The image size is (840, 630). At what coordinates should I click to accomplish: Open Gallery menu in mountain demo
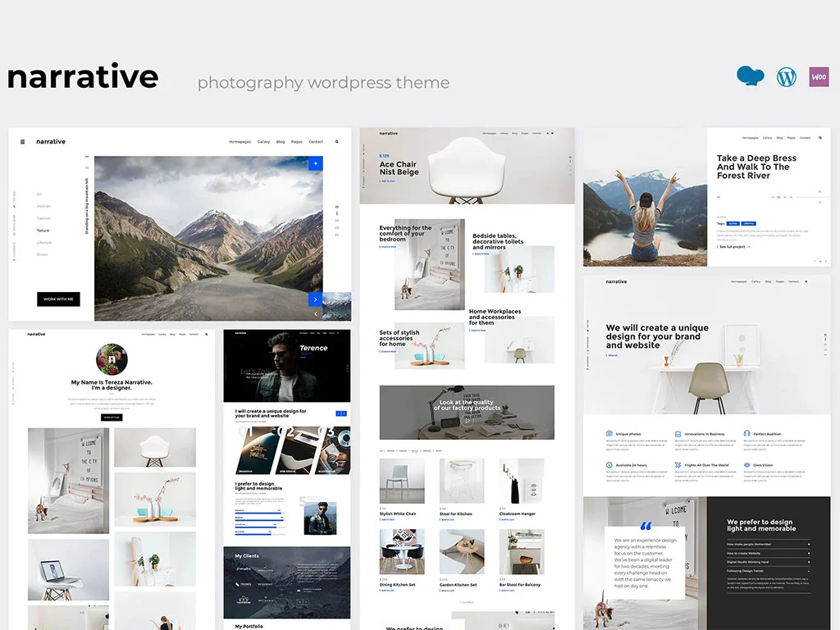(x=263, y=142)
